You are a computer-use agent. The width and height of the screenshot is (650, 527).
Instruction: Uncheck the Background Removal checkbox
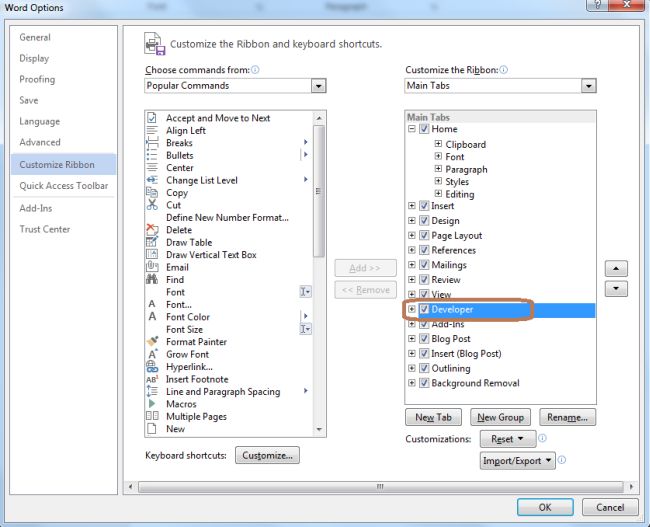pos(424,383)
